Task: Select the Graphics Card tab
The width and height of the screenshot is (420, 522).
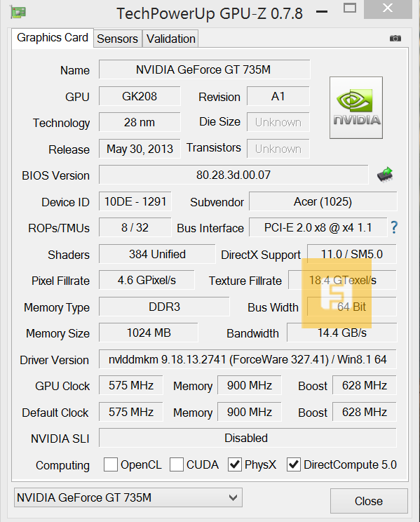Action: pos(53,38)
